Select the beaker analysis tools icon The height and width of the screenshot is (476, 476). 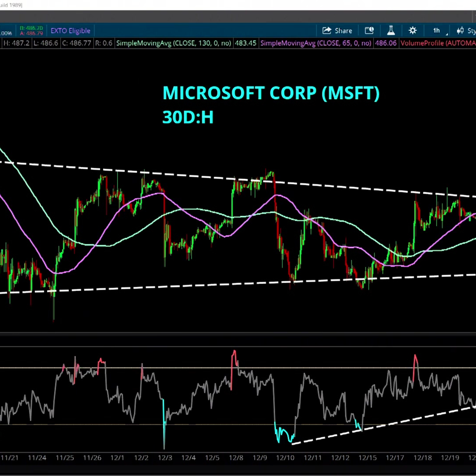391,30
